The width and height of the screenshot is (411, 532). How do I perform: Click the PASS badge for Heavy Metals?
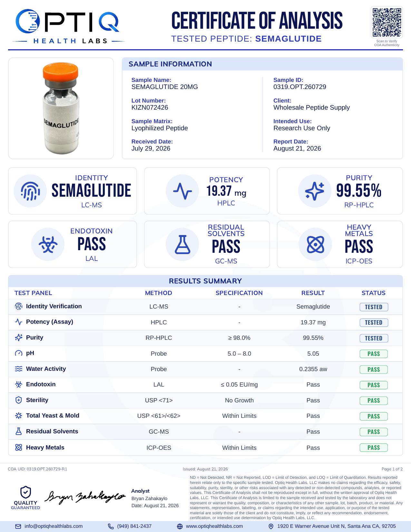click(x=374, y=448)
